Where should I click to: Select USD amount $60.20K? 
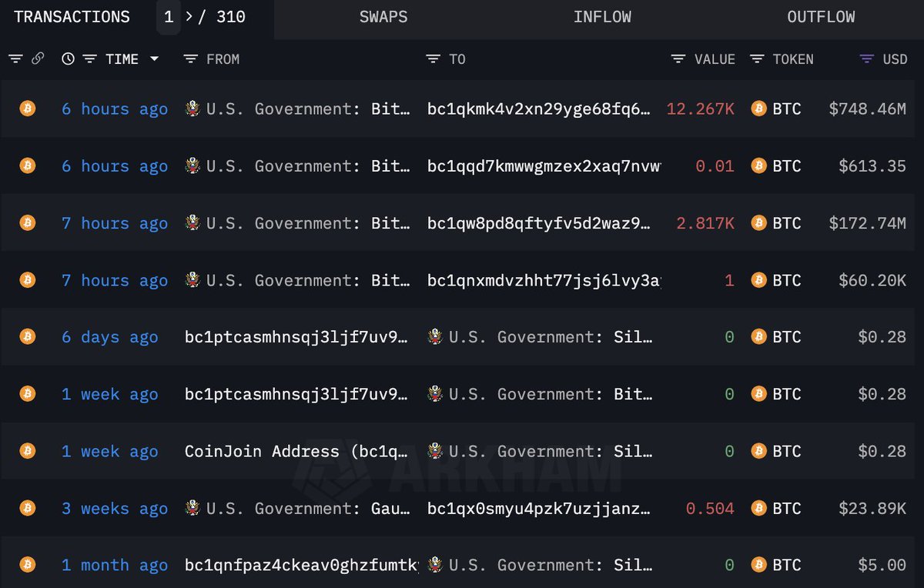pos(872,280)
